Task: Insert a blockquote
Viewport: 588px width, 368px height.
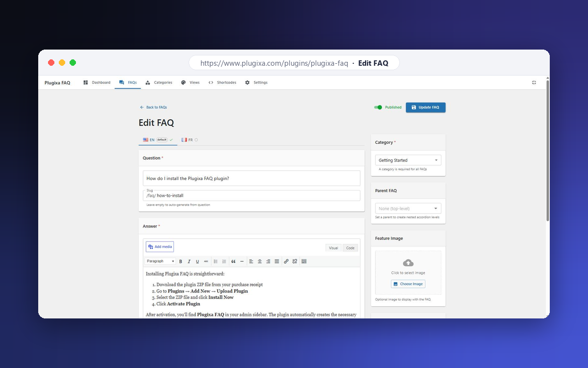Action: 233,262
